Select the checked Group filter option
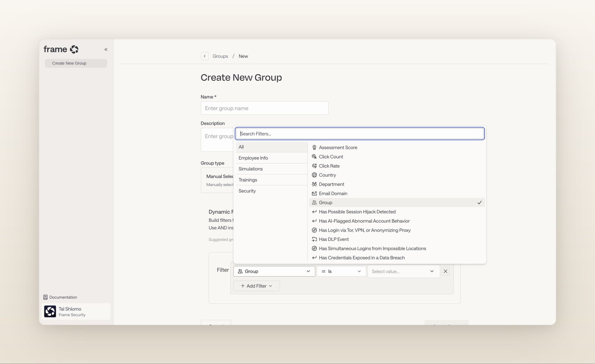595x364 pixels. point(397,203)
